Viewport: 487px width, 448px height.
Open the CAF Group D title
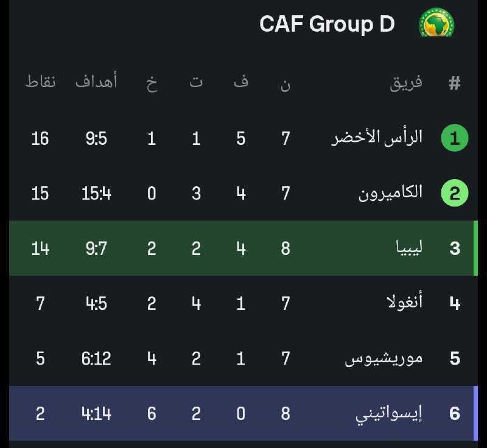coord(327,24)
